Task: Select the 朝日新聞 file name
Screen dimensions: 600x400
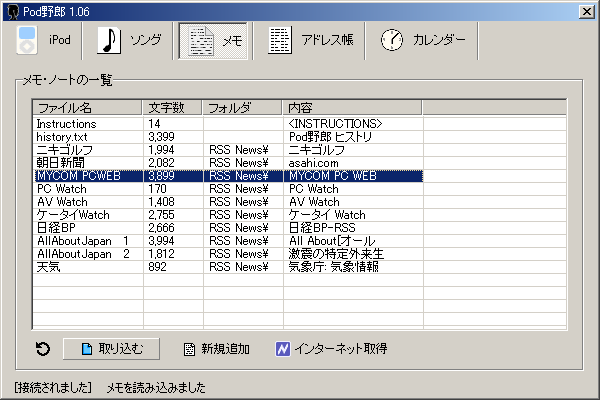Action: (60, 163)
